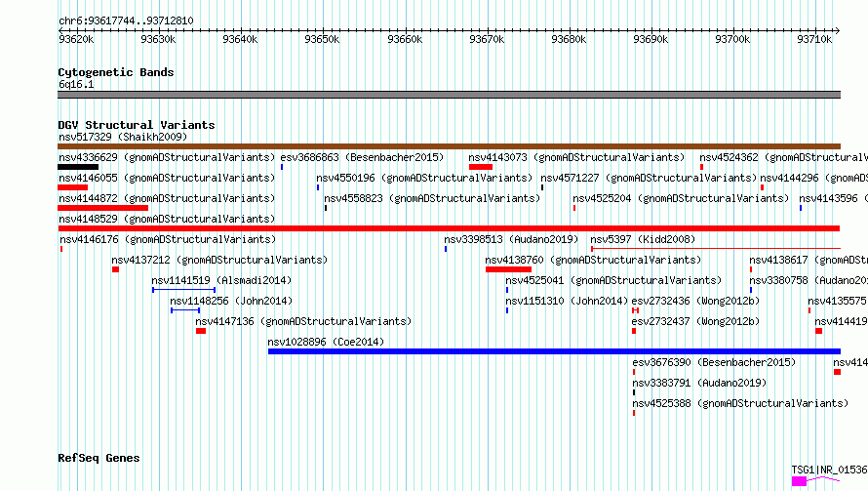
Task: Select the red nsv4143073 variant bar
Action: click(x=481, y=167)
